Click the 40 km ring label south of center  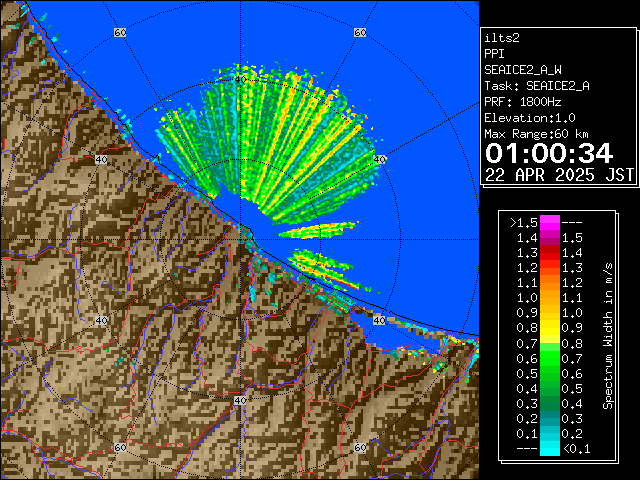[240, 400]
